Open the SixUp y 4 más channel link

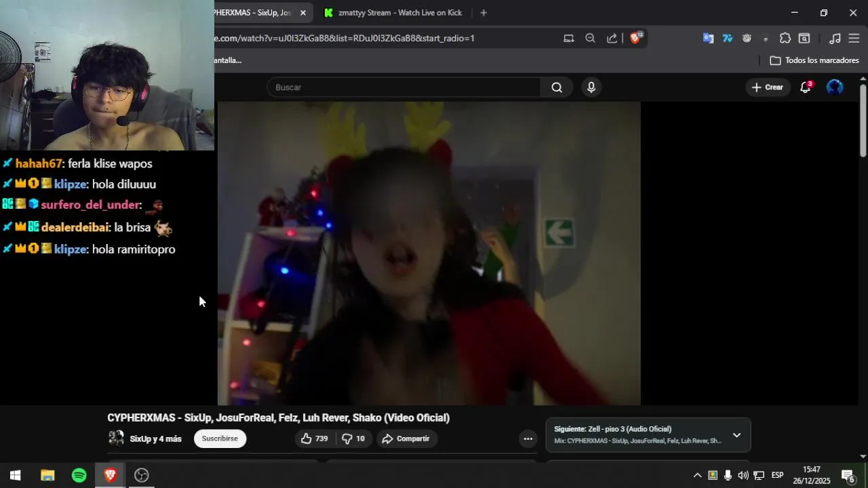point(155,439)
